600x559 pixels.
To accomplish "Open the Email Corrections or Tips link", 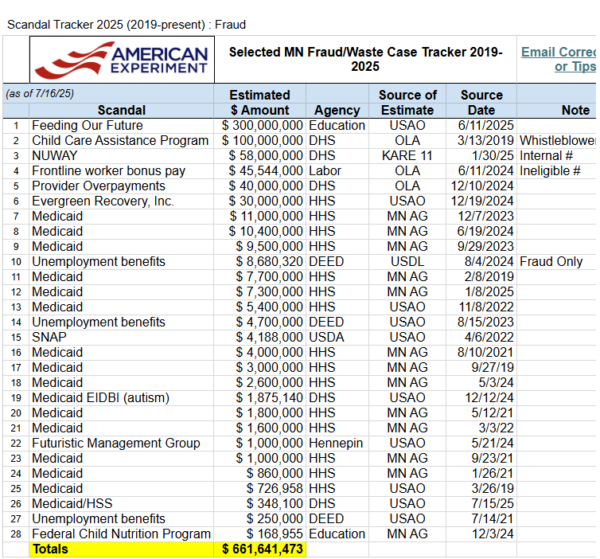I will 558,59.
